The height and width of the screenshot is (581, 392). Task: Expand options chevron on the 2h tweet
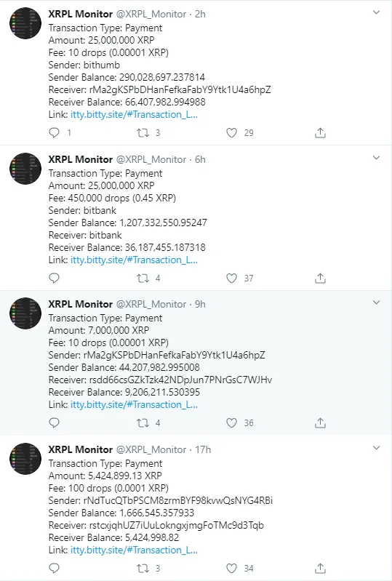(376, 12)
